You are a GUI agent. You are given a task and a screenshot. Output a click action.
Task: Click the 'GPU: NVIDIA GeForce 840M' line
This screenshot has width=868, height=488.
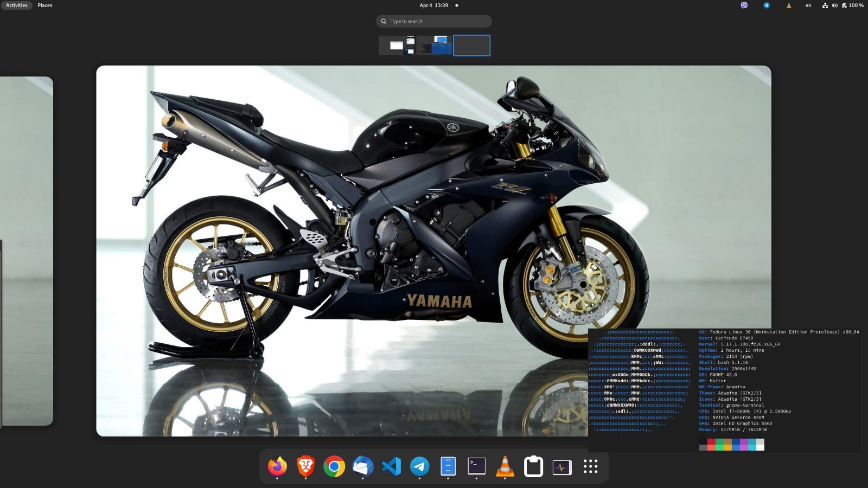pos(731,418)
